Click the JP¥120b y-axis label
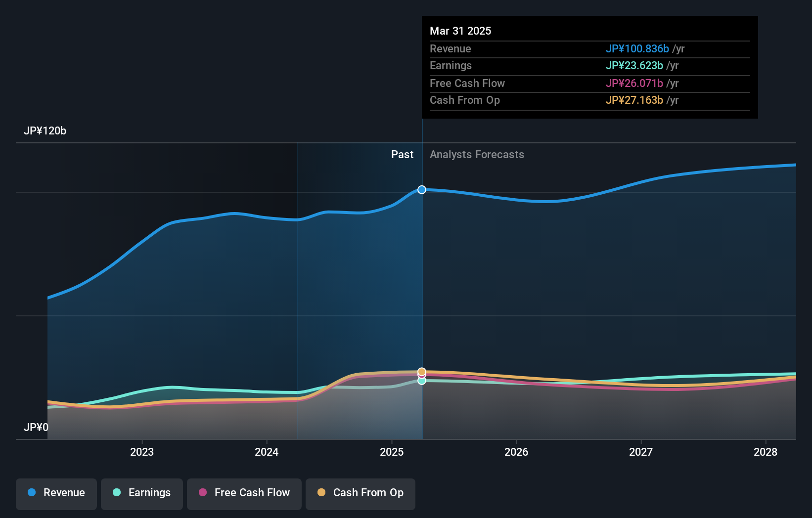 coord(45,131)
